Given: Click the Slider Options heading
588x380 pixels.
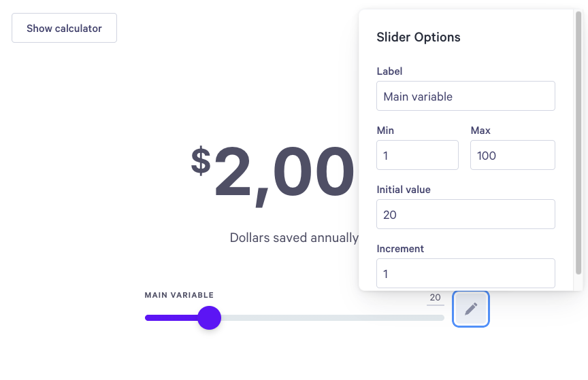Looking at the screenshot, I should [418, 37].
